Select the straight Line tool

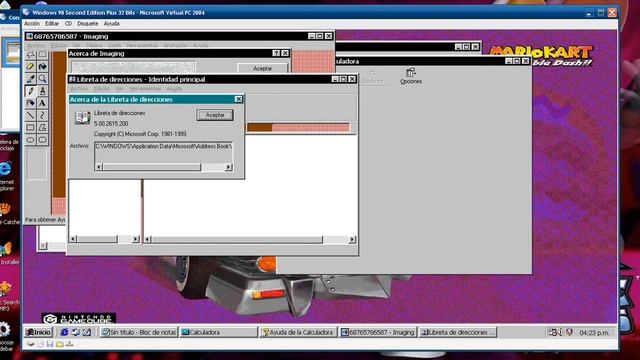pyautogui.click(x=30, y=115)
